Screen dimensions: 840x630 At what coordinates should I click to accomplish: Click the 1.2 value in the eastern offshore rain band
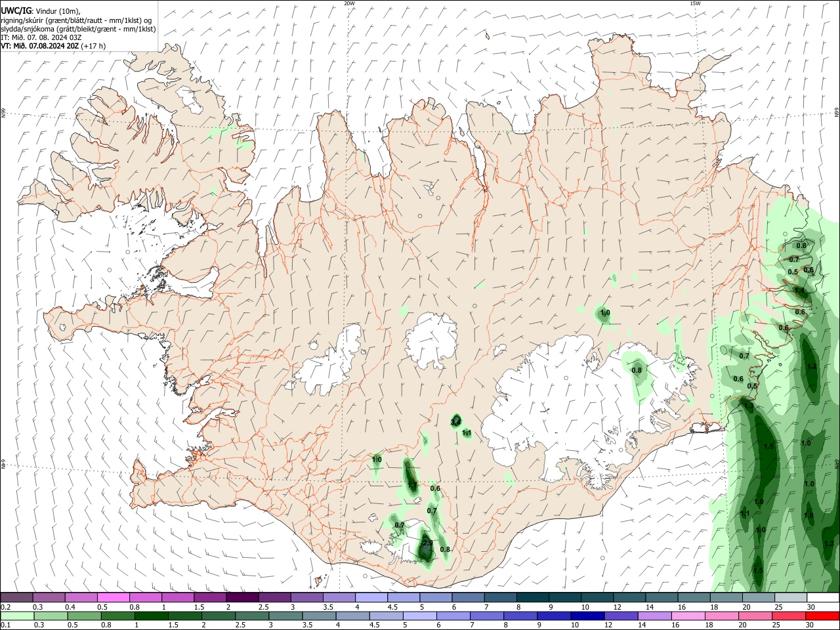pyautogui.click(x=812, y=367)
